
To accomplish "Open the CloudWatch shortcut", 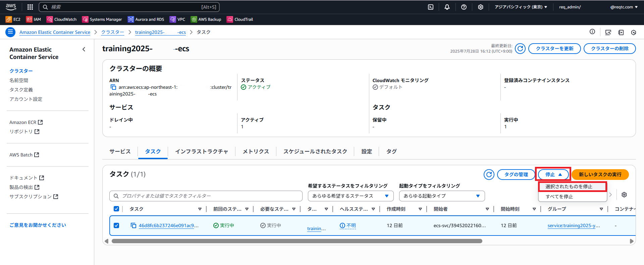I will tap(62, 19).
